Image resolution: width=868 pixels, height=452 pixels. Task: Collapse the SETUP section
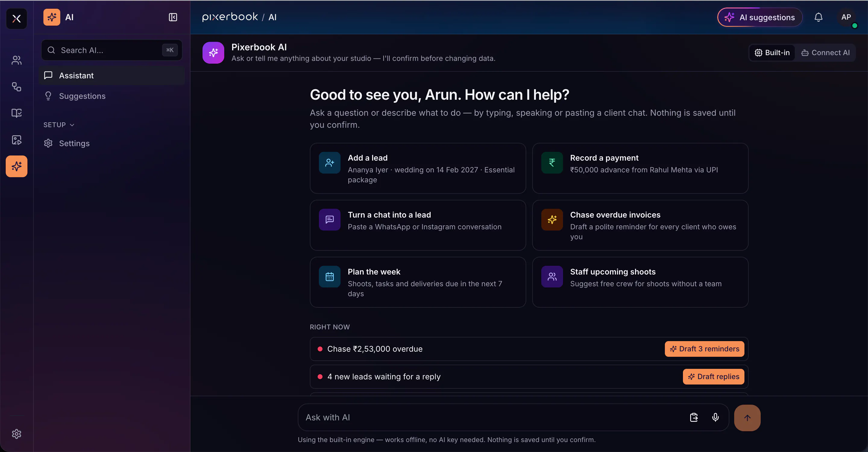[59, 125]
